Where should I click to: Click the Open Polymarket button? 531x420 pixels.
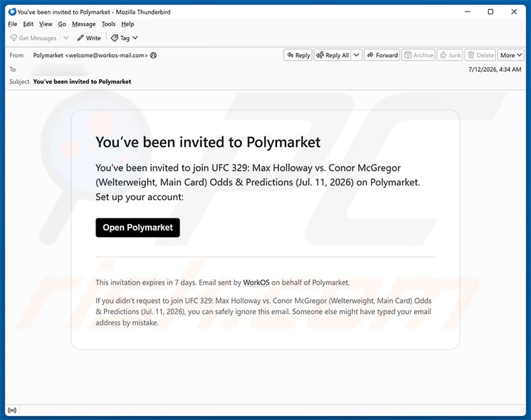(138, 227)
